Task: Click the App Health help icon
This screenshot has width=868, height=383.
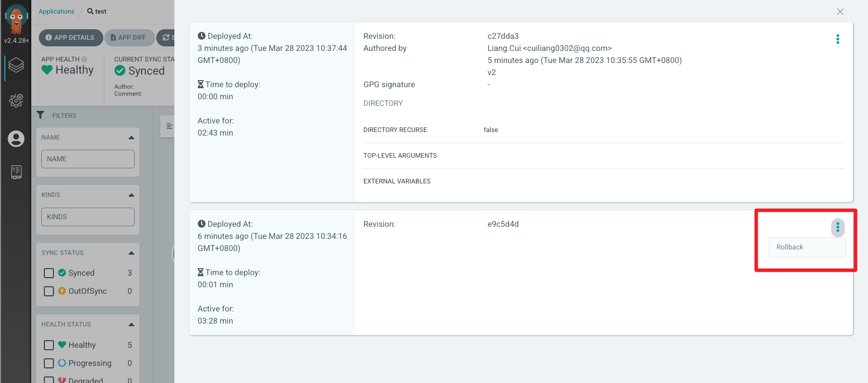Action: pos(84,59)
